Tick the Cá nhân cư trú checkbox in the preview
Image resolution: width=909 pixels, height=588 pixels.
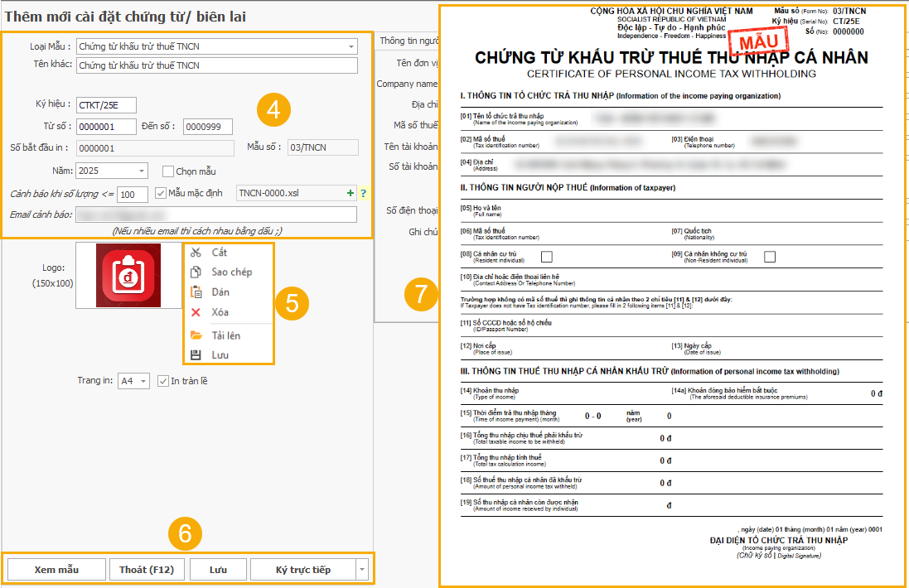pyautogui.click(x=547, y=257)
